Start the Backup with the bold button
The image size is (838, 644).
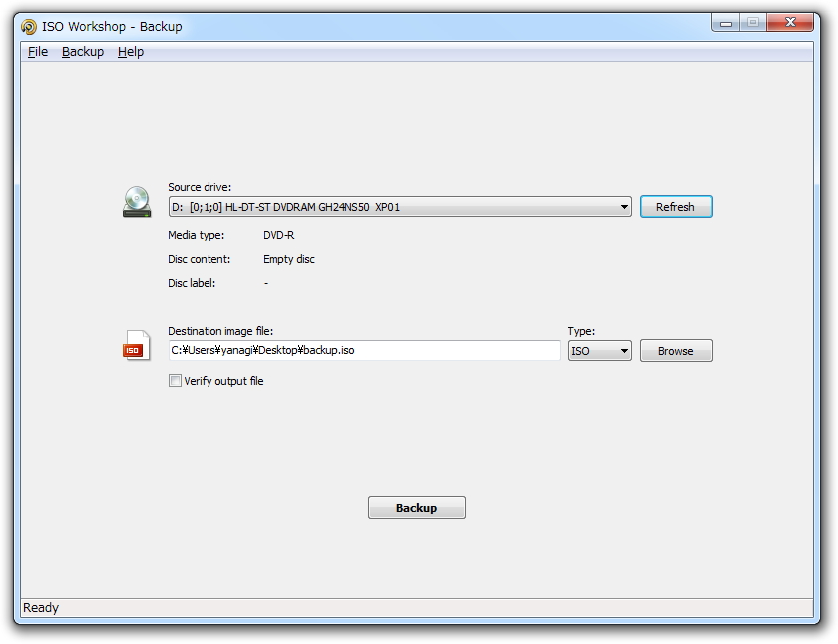click(x=417, y=507)
